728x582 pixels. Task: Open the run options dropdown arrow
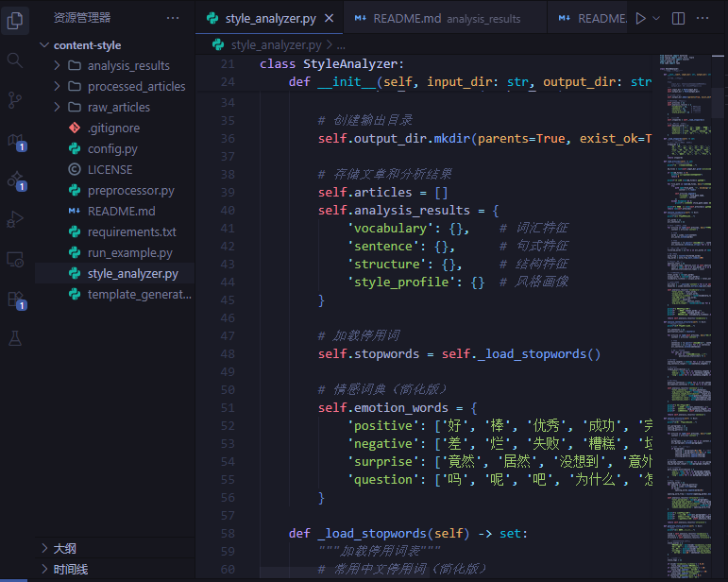click(x=656, y=18)
